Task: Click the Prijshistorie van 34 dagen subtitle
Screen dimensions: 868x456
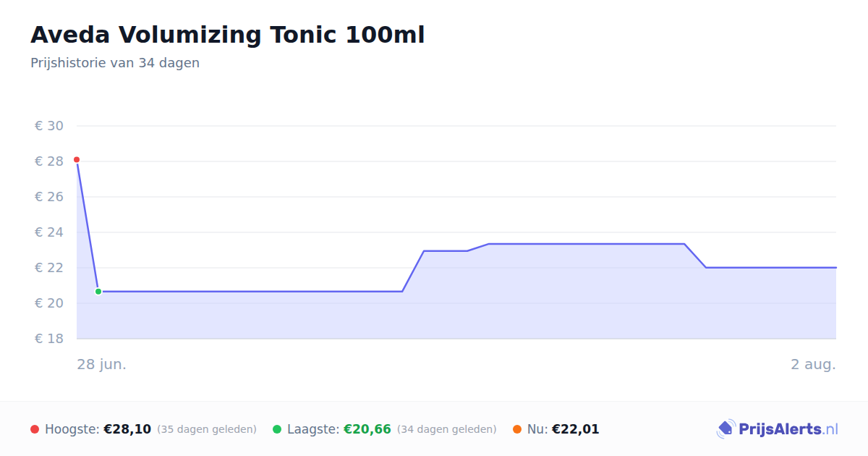Action: point(115,63)
